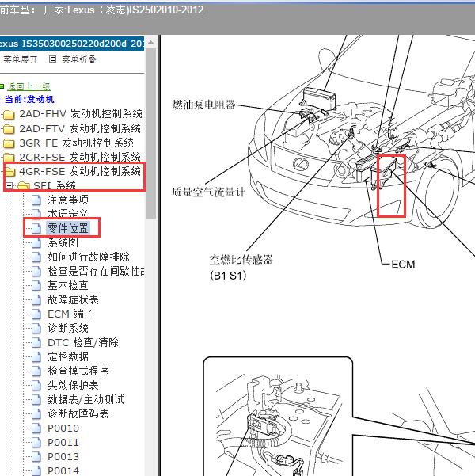
Task: Click the 质量空气流量计 label in diagram
Action: click(208, 192)
